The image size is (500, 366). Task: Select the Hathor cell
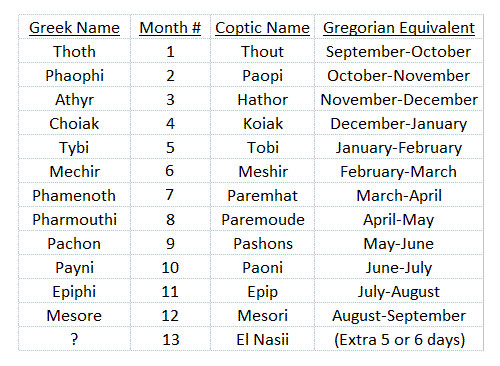tap(263, 99)
